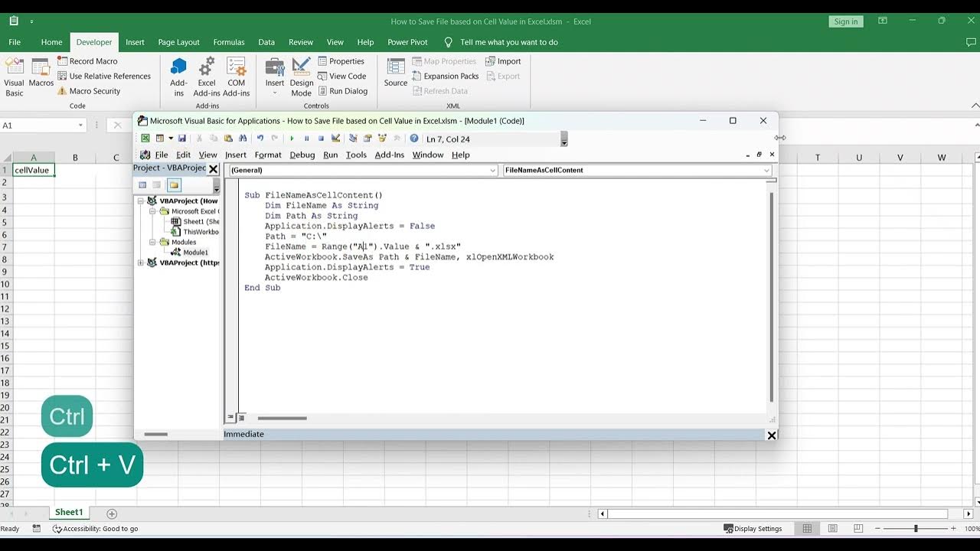This screenshot has height=551, width=980.
Task: Click Undo in VBA toolbar
Action: [260, 139]
